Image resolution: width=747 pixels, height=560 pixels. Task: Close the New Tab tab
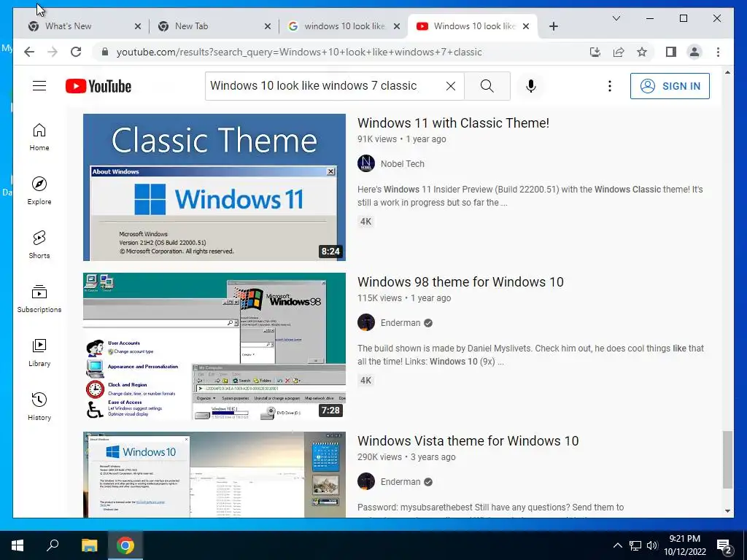tap(267, 26)
